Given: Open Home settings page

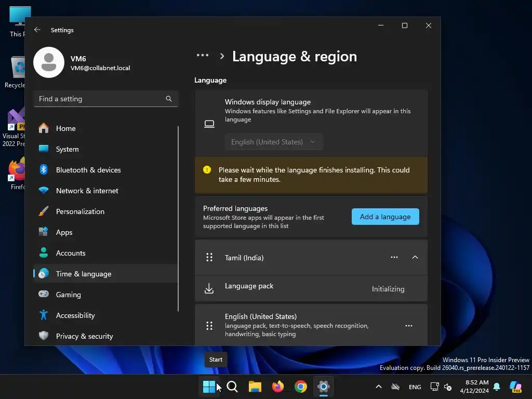Looking at the screenshot, I should (106, 128).
